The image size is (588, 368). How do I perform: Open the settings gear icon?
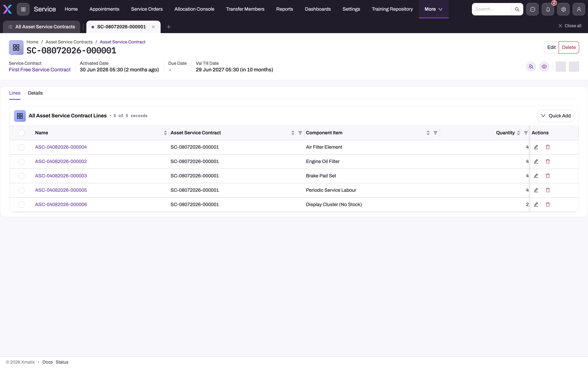click(x=563, y=9)
